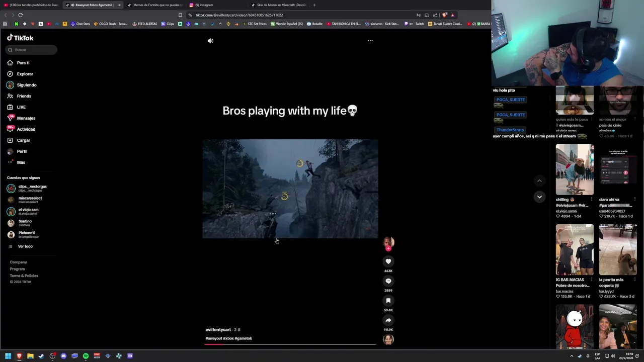Image resolution: width=644 pixels, height=362 pixels.
Task: Click the tiktok.com address bar URL
Action: tap(239, 15)
